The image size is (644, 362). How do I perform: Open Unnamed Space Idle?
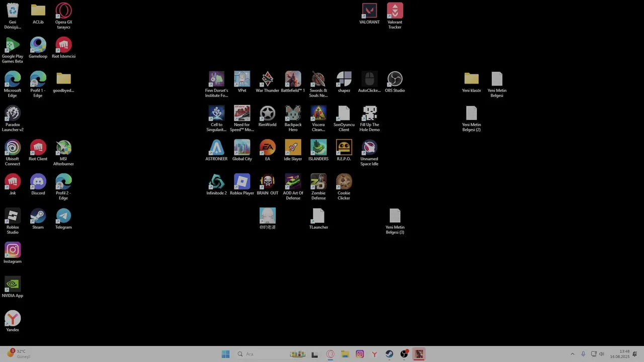369,148
